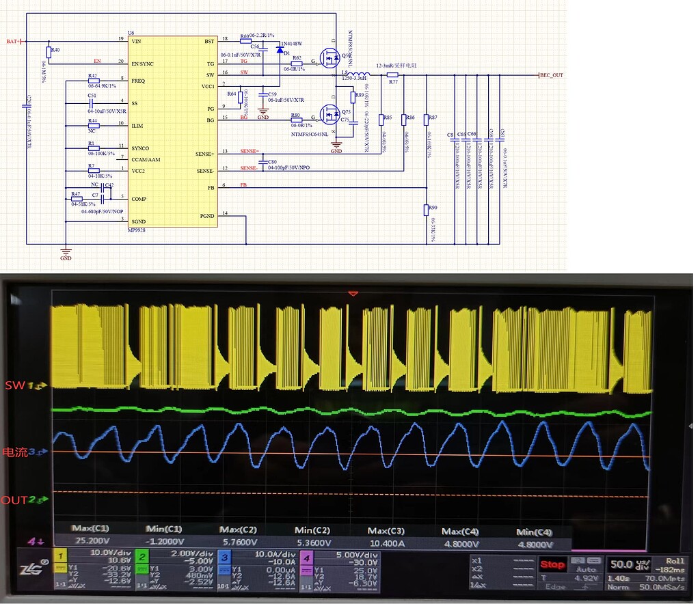Click the channel 3 10.0A/div scale

click(275, 554)
